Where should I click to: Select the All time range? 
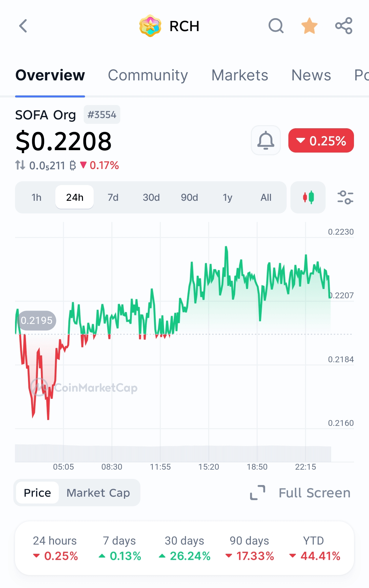pos(266,197)
